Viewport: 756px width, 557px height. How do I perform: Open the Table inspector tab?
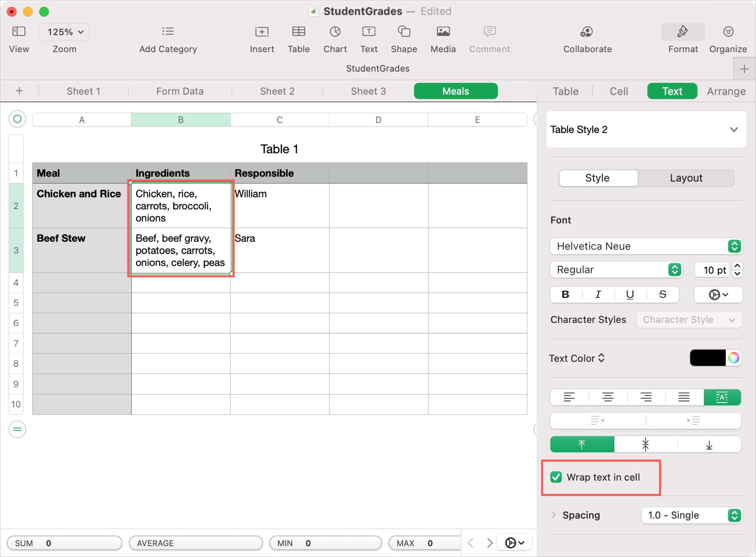pos(565,91)
